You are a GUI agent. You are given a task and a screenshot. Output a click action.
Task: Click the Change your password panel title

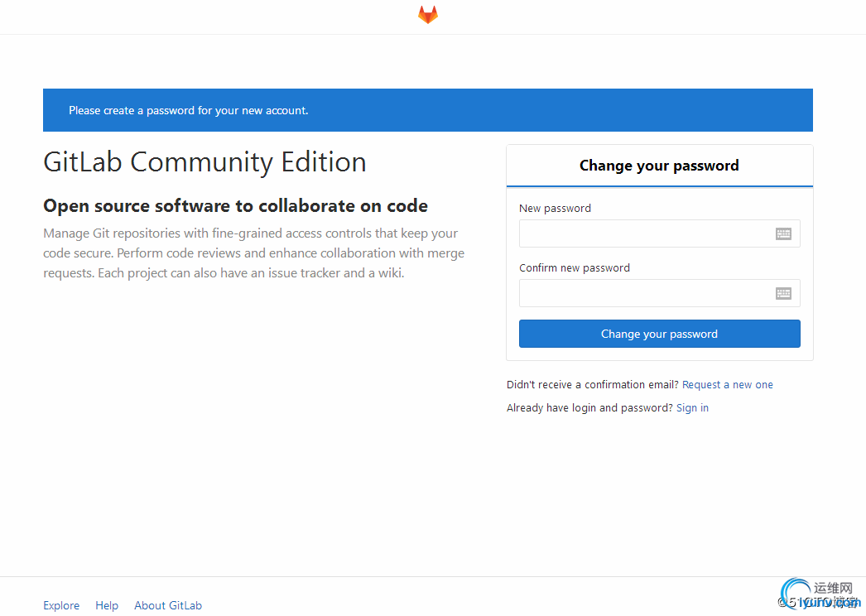659,166
